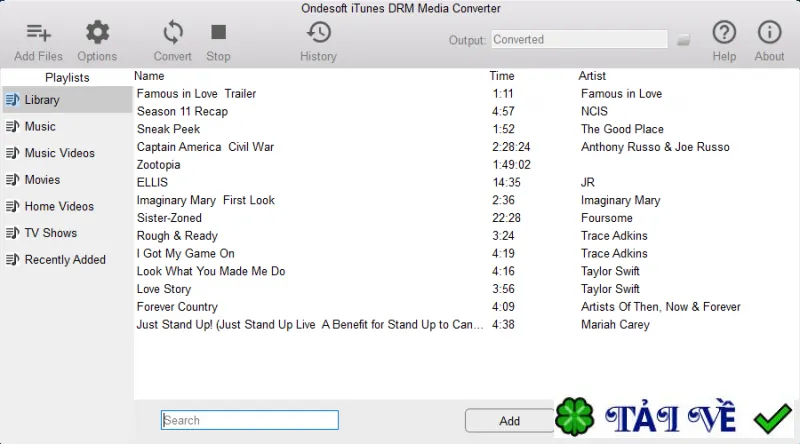Sort by the Artist column header
The height and width of the screenshot is (444, 800).
coord(592,76)
